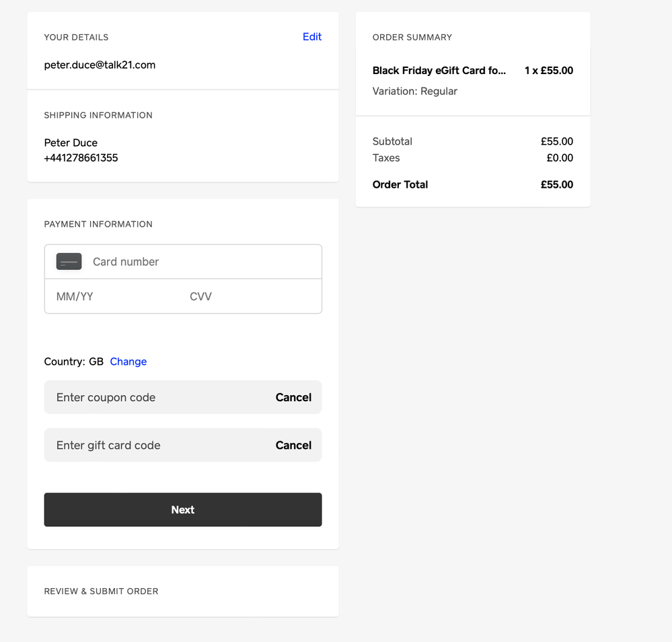Click the Peter Duce shipping name
This screenshot has width=672, height=642.
(x=71, y=143)
